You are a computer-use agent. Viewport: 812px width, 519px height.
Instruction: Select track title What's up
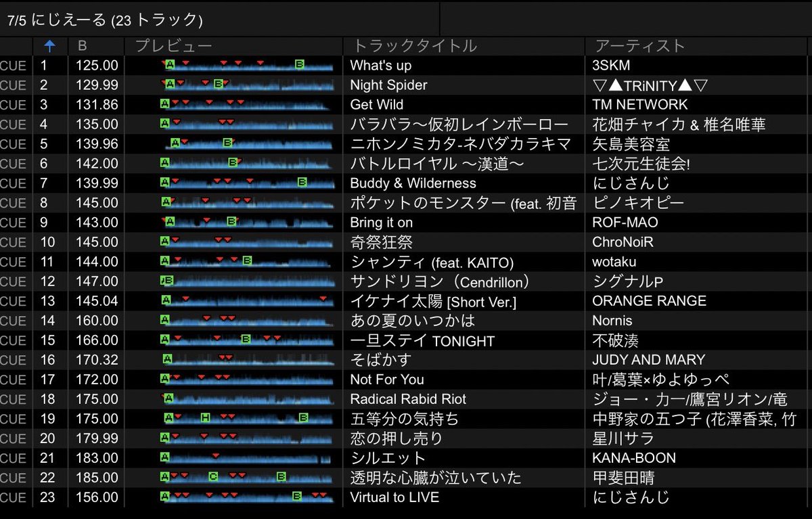pos(381,66)
